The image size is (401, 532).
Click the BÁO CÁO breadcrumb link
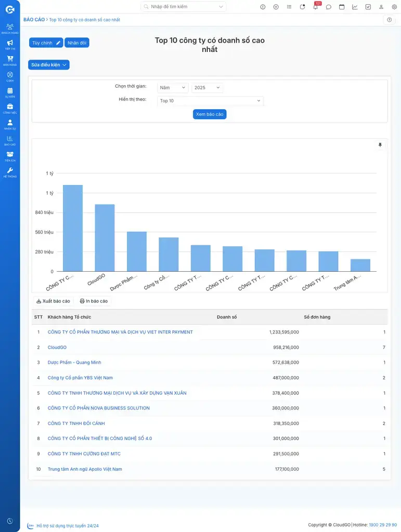[x=34, y=20]
